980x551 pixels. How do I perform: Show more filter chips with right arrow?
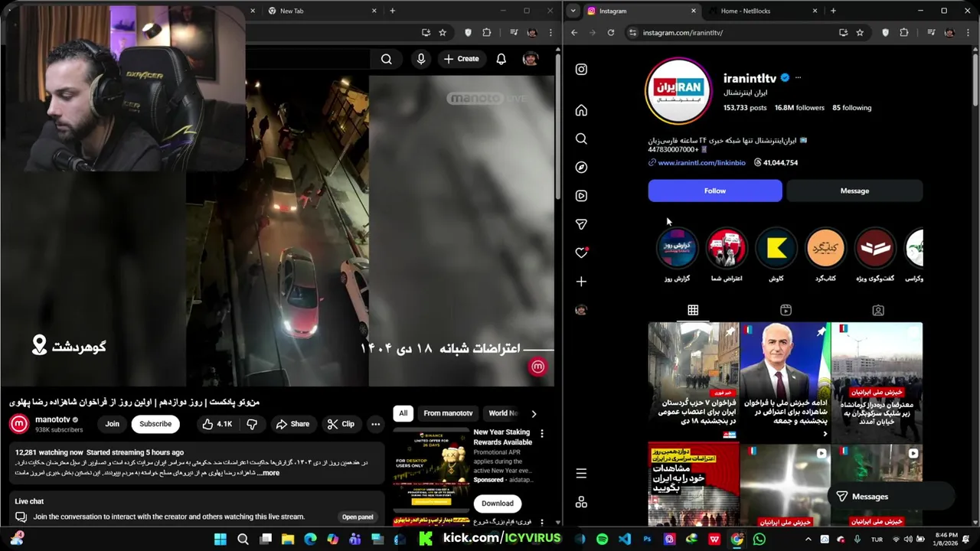(x=534, y=413)
